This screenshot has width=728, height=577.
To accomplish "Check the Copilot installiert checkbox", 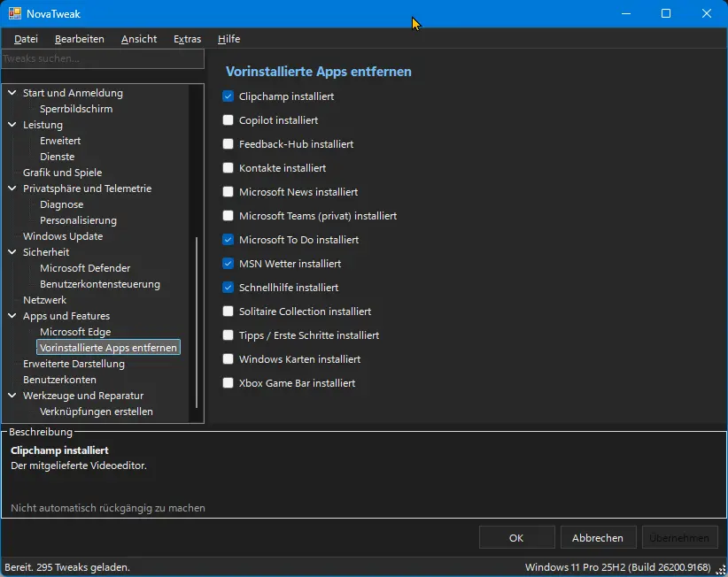I will 228,120.
